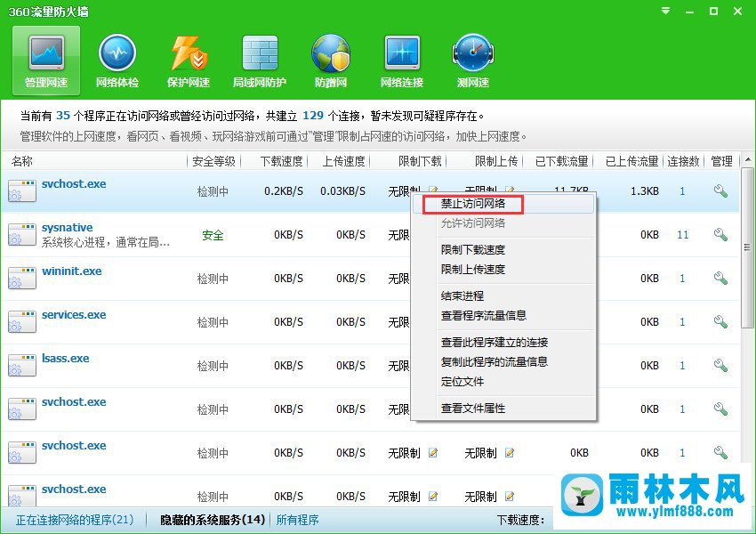Open the 网络连接 monitor icon
756x534 pixels.
402,60
